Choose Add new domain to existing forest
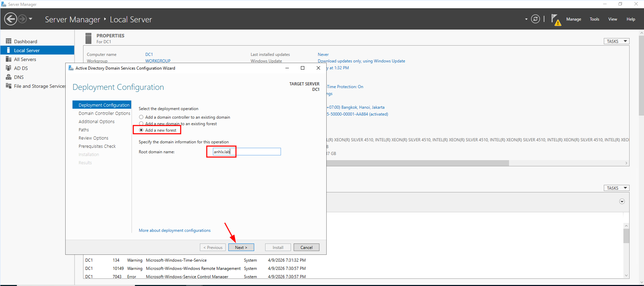Viewport: 644px width, 286px height. (x=141, y=123)
